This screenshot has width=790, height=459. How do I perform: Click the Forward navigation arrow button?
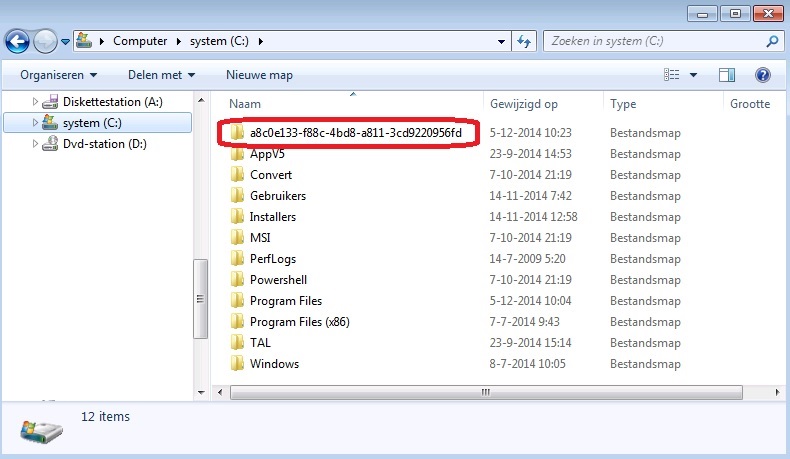coord(46,41)
